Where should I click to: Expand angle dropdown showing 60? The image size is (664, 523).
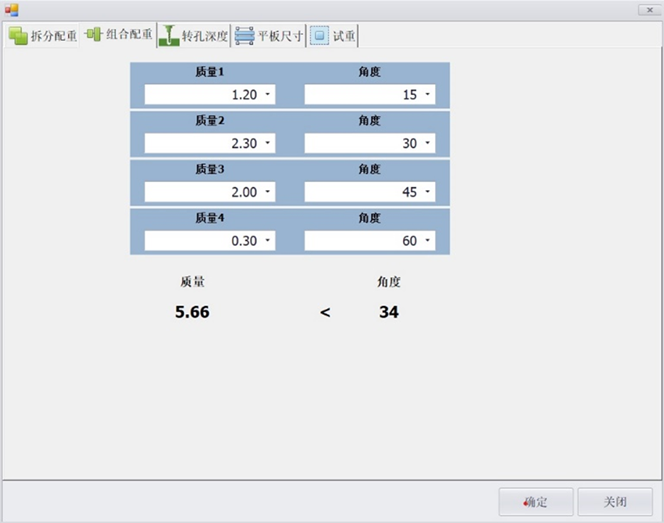click(x=428, y=240)
